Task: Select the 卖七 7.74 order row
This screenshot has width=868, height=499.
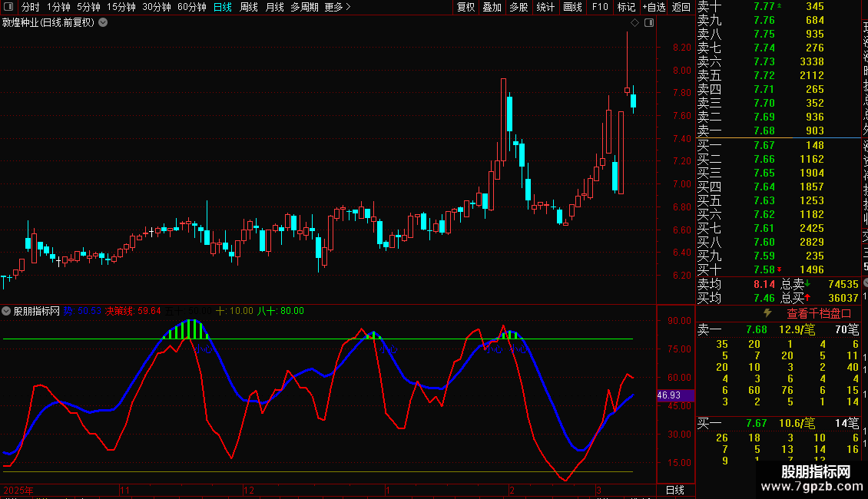Action: click(778, 48)
